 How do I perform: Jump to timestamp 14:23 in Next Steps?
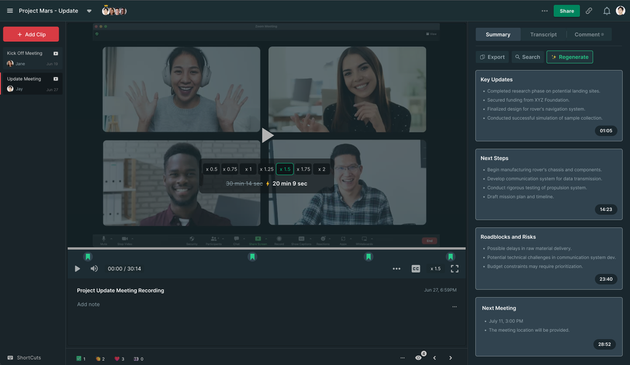pos(605,209)
